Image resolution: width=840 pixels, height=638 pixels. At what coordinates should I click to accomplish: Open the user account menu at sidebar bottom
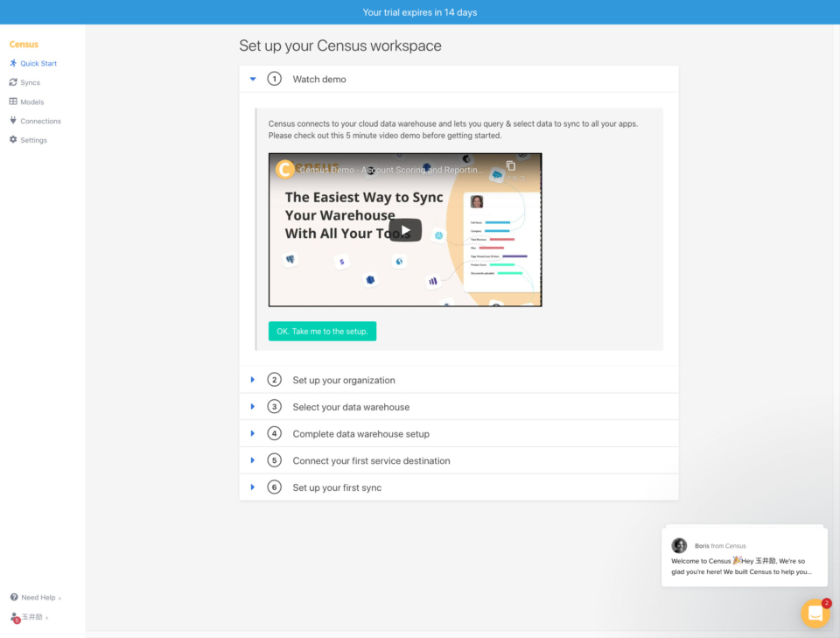[29, 616]
